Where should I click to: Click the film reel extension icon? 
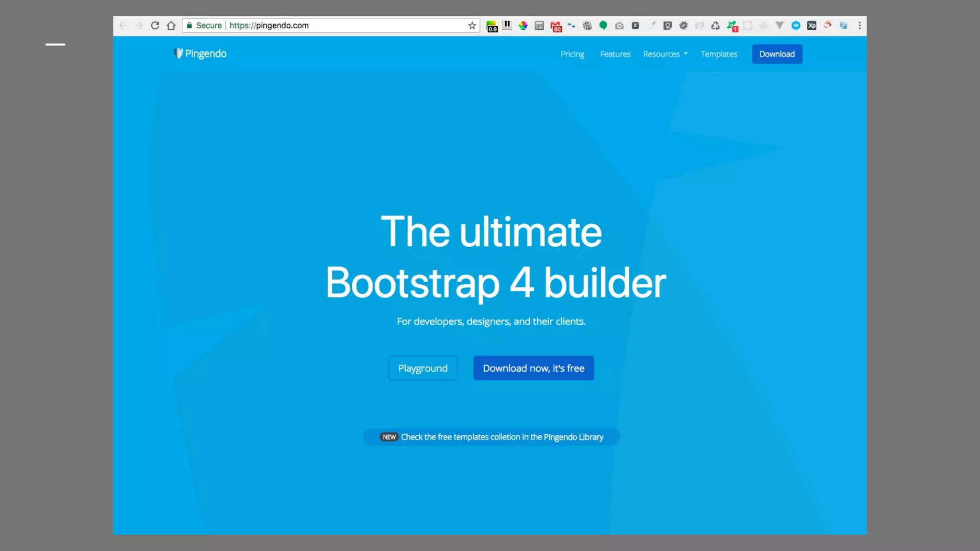point(587,25)
